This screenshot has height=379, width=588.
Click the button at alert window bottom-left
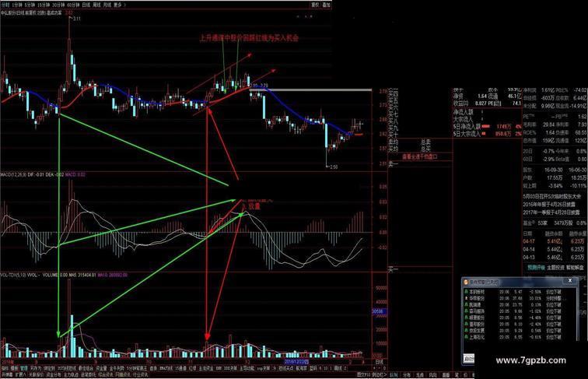[x=469, y=358]
